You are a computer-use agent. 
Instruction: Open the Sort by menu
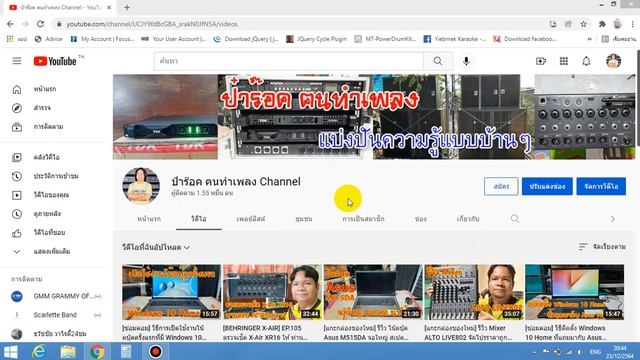point(602,247)
